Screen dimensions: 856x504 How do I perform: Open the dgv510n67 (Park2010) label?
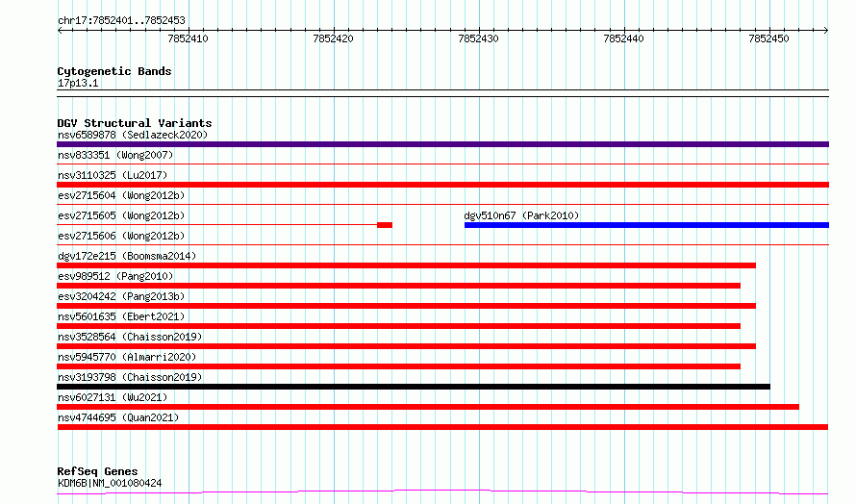521,215
